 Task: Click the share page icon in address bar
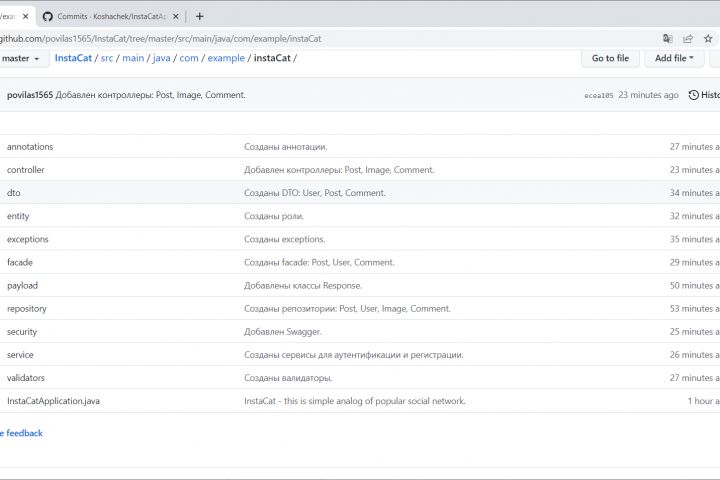pyautogui.click(x=688, y=38)
